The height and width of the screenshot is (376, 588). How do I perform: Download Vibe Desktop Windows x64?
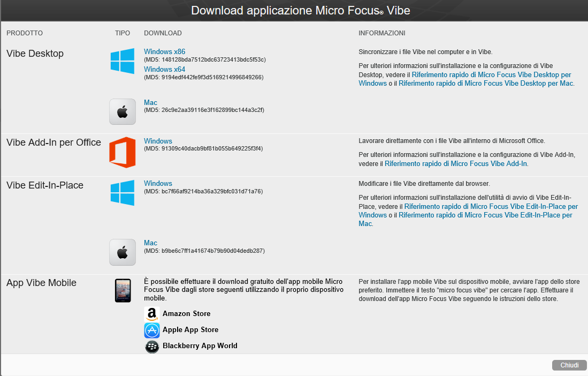[x=164, y=70]
